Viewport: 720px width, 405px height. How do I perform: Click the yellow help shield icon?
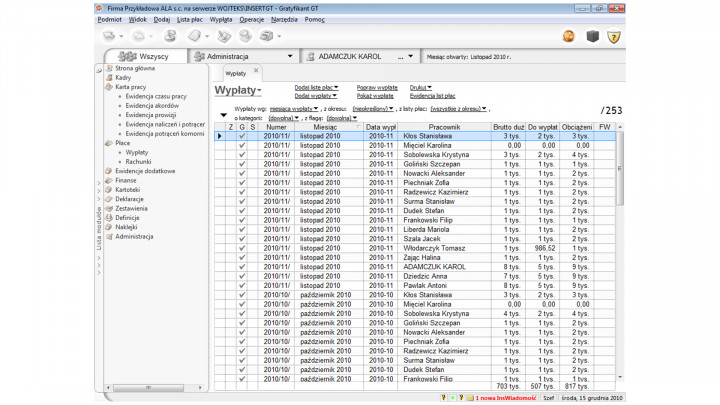point(614,37)
